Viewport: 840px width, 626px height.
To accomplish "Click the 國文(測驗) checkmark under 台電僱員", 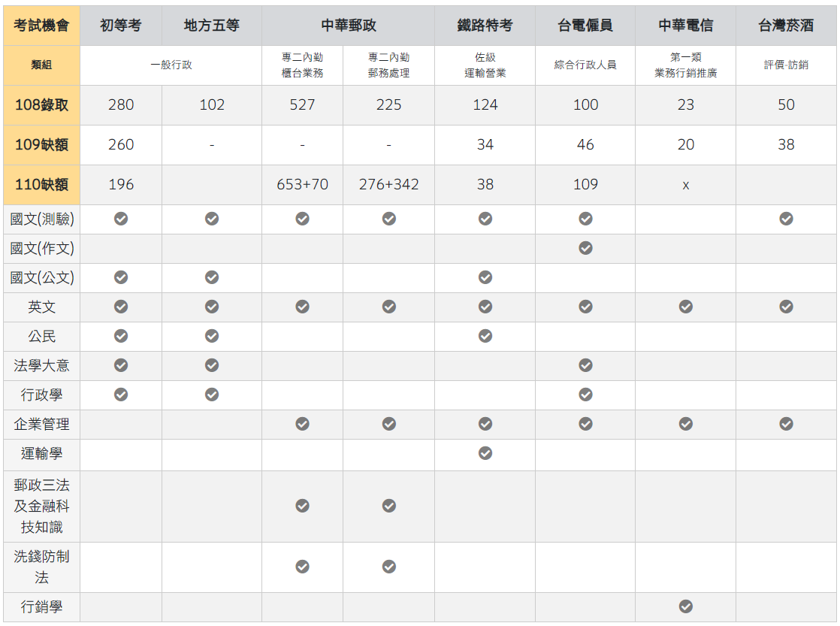I will point(585,219).
